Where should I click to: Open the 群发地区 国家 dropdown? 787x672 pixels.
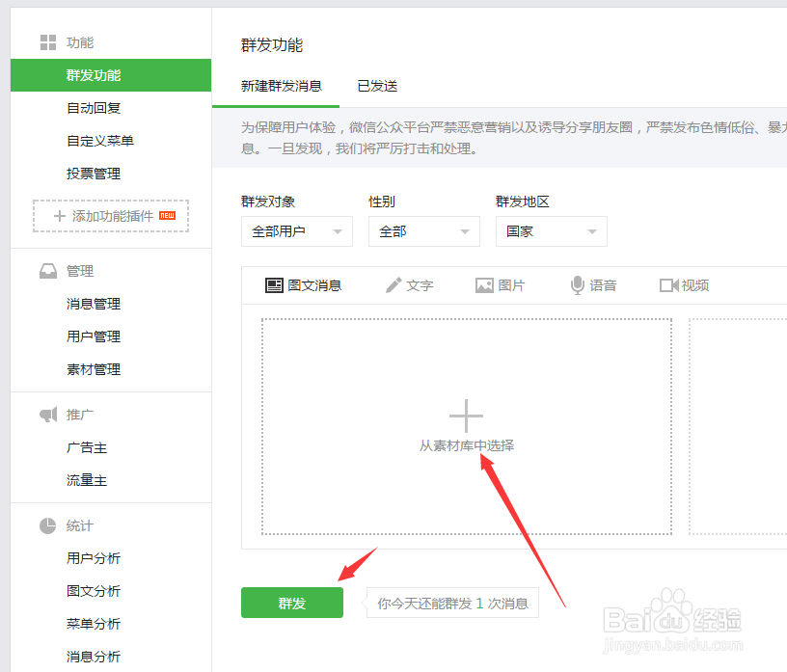[551, 231]
